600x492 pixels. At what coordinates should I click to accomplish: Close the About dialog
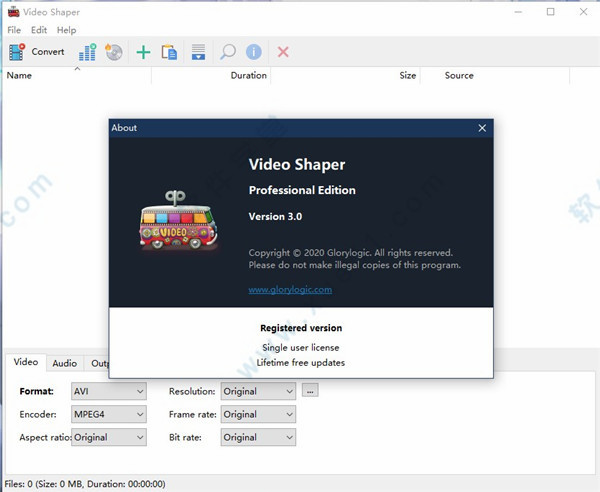point(482,128)
